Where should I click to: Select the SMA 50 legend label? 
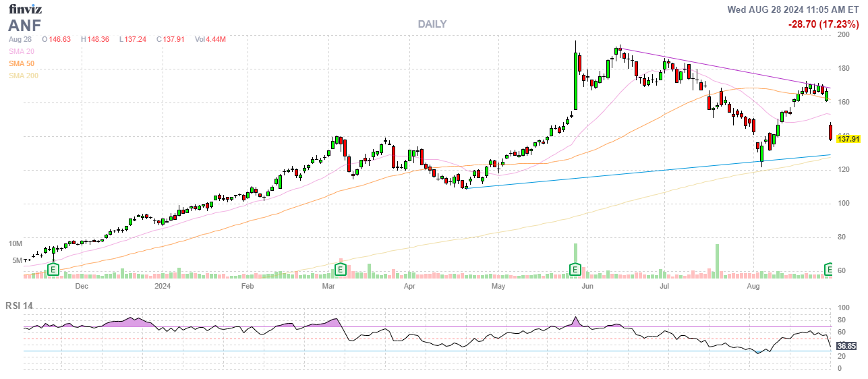coord(22,63)
